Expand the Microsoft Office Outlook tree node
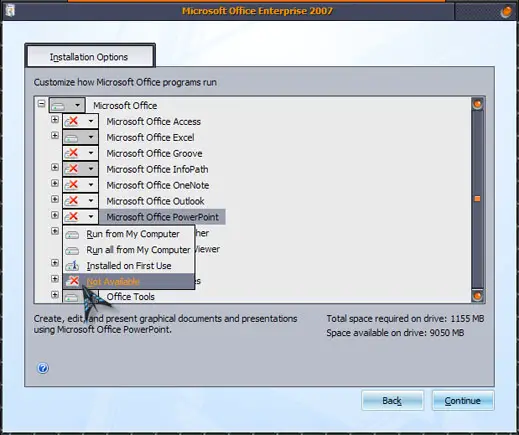Screen dimensions: 519x435 pyautogui.click(x=55, y=199)
